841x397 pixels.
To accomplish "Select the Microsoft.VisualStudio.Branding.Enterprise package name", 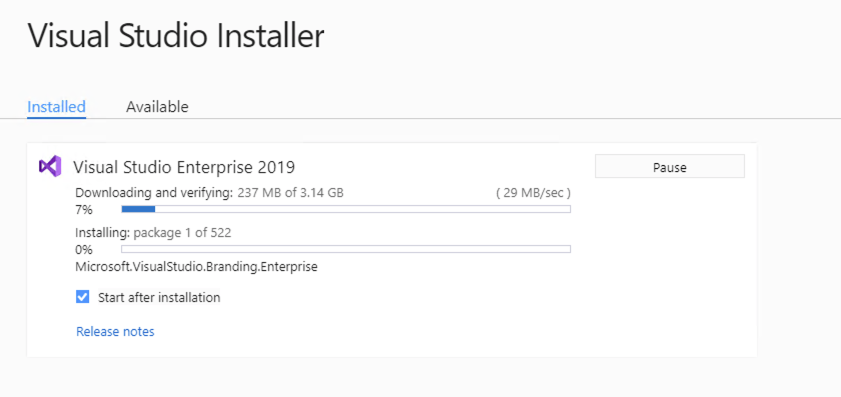I will pyautogui.click(x=196, y=267).
